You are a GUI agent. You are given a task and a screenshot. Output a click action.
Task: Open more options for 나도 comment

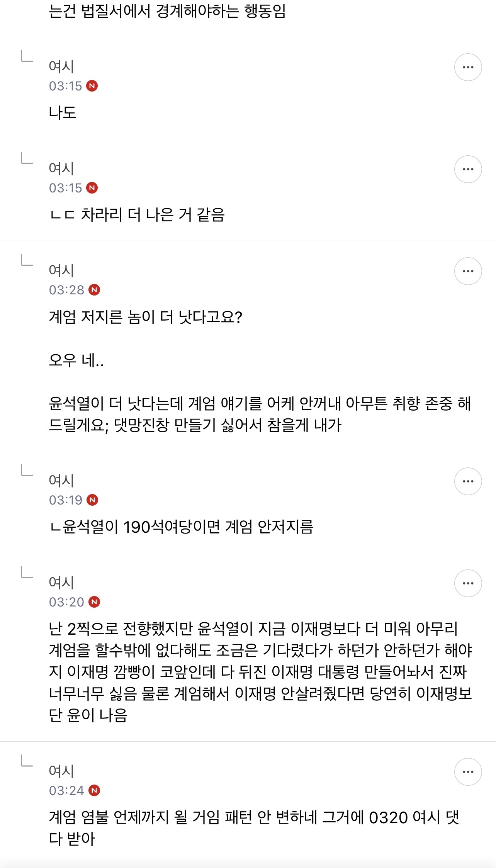[x=468, y=67]
